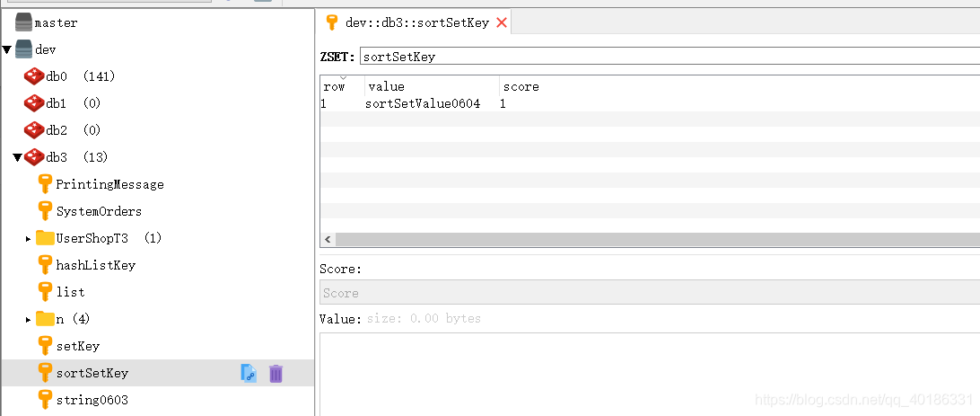Click inside the Value text area
The height and width of the screenshot is (416, 980).
click(650, 374)
